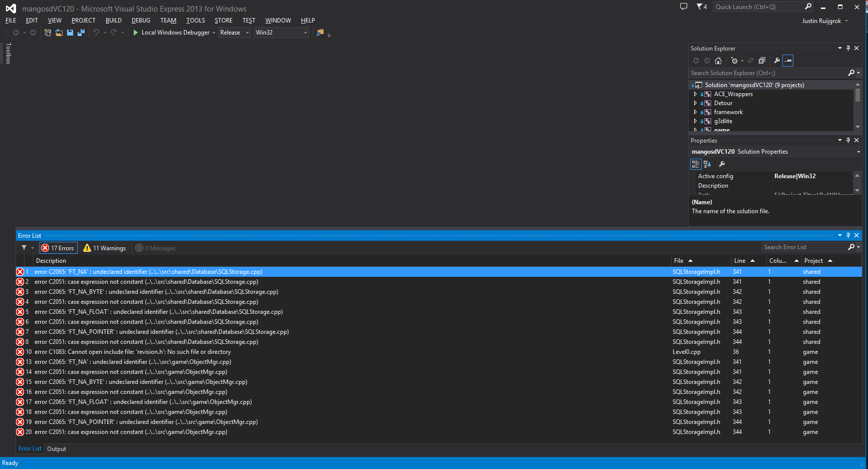The image size is (868, 469).
Task: Click Collapse All icon in Solution Explorer
Action: tap(762, 61)
